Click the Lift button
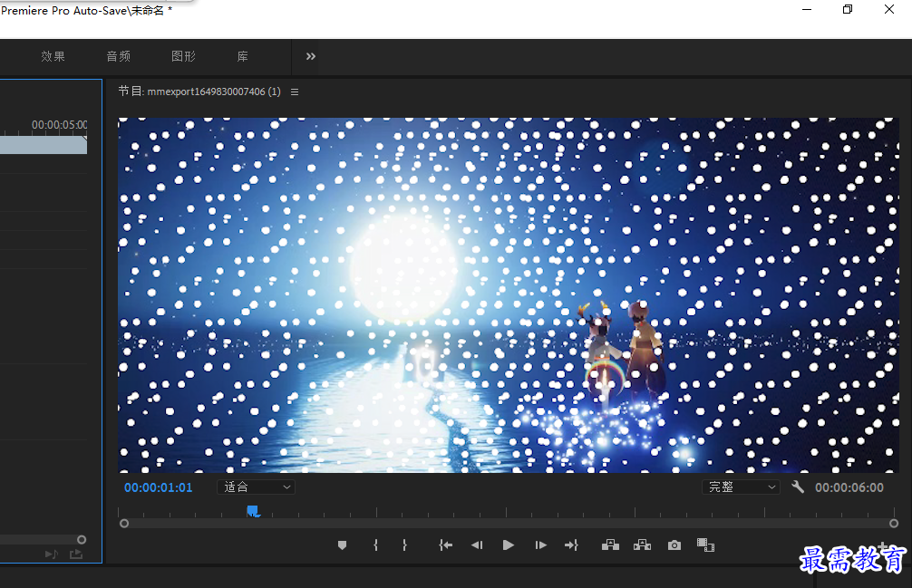The height and width of the screenshot is (588, 912). point(610,545)
